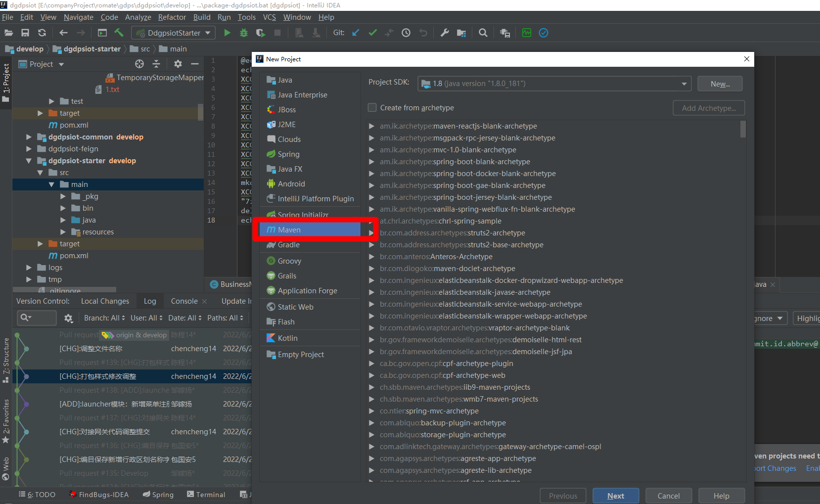Switch to Log tab
This screenshot has width=820, height=504.
pos(150,301)
